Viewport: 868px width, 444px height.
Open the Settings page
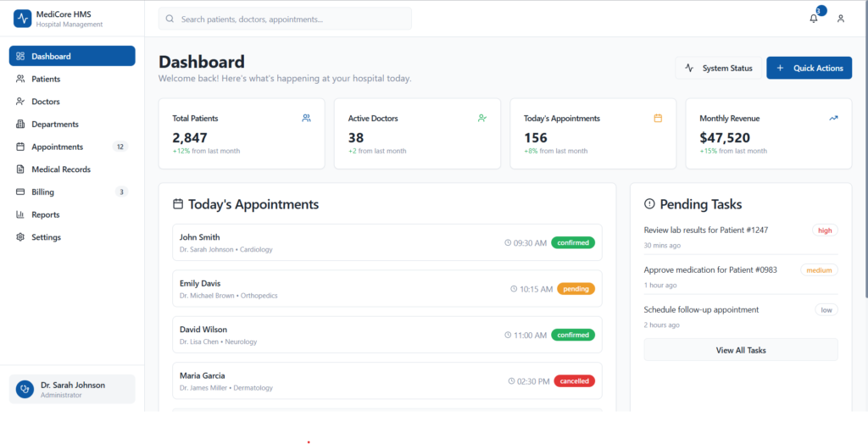click(46, 237)
